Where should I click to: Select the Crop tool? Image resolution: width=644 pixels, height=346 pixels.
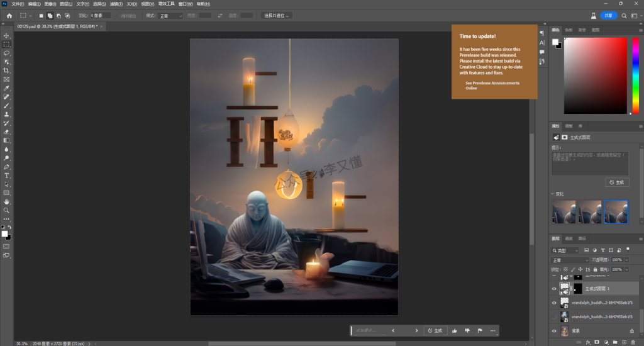[x=7, y=71]
